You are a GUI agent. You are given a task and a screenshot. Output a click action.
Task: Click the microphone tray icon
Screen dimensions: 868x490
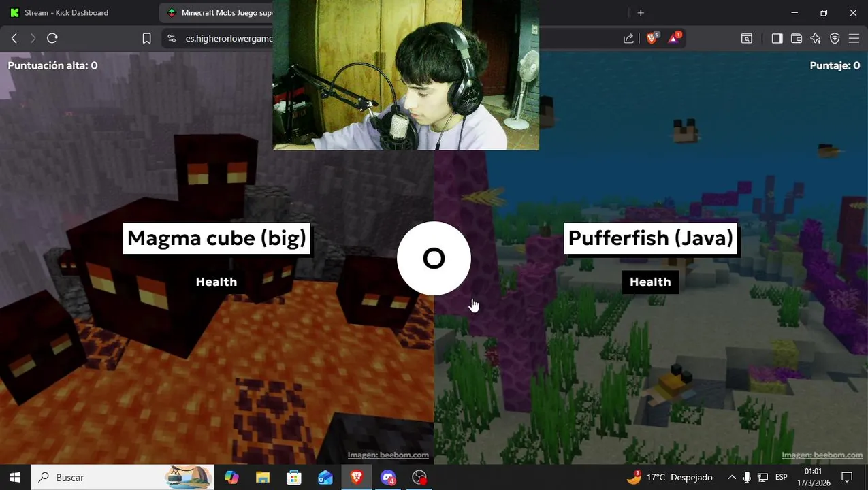tap(747, 478)
